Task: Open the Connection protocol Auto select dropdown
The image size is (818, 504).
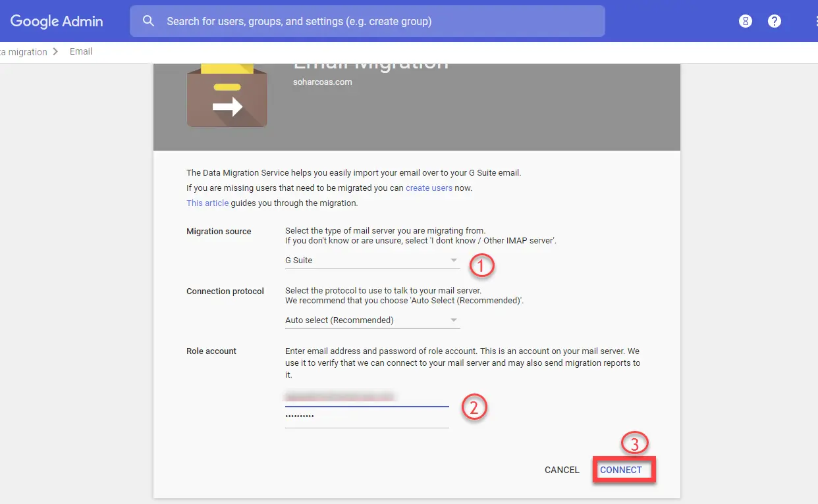Action: pyautogui.click(x=372, y=320)
